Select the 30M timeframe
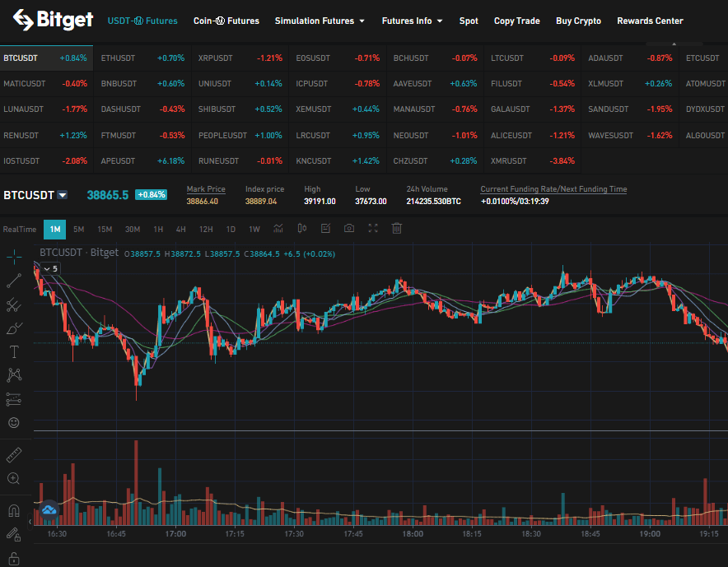Image resolution: width=728 pixels, height=567 pixels. [133, 230]
